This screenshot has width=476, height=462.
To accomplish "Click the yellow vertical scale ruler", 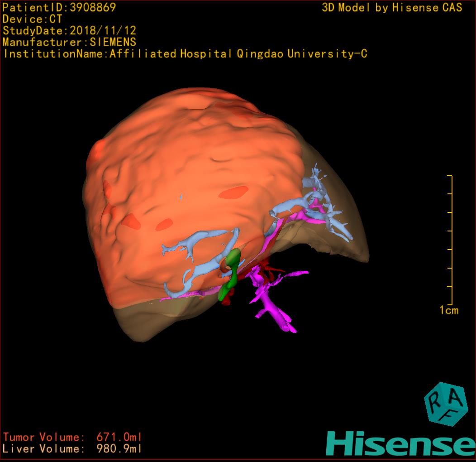I will point(451,240).
